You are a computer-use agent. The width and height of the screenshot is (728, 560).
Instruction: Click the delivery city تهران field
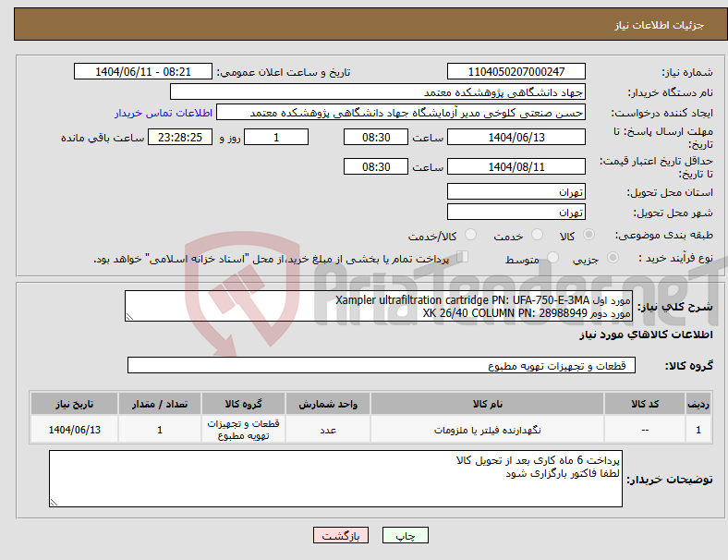[x=516, y=212]
